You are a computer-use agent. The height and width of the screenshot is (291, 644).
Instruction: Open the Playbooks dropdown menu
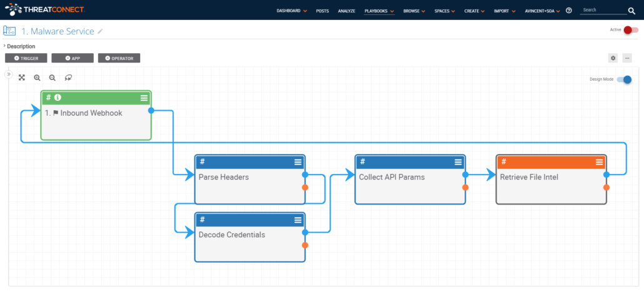379,11
